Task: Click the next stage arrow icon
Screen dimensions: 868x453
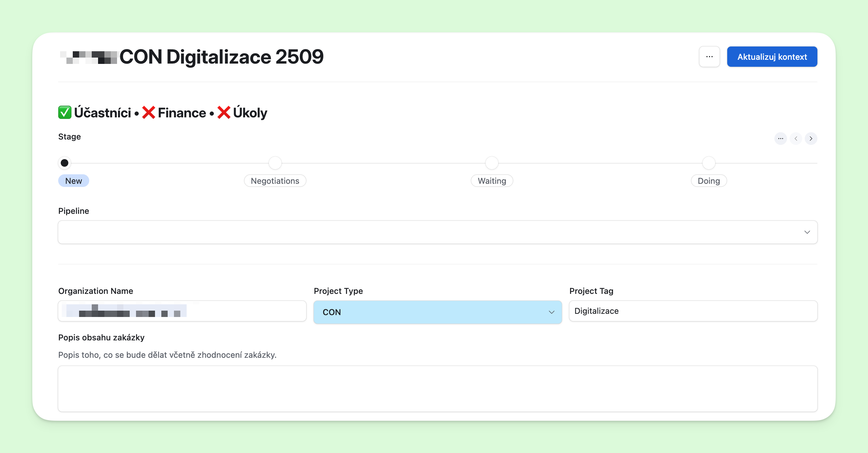Action: point(811,139)
